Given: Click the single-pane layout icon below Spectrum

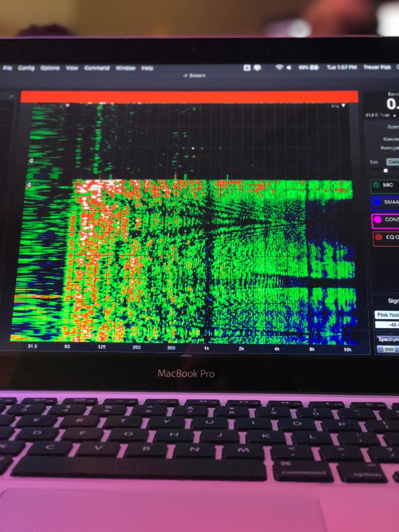Looking at the screenshot, I should [x=390, y=349].
